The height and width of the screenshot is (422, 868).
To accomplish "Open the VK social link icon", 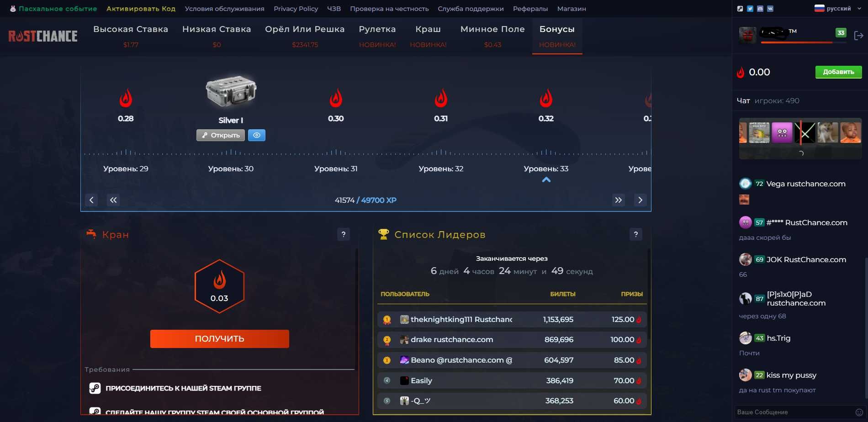I will pyautogui.click(x=770, y=9).
